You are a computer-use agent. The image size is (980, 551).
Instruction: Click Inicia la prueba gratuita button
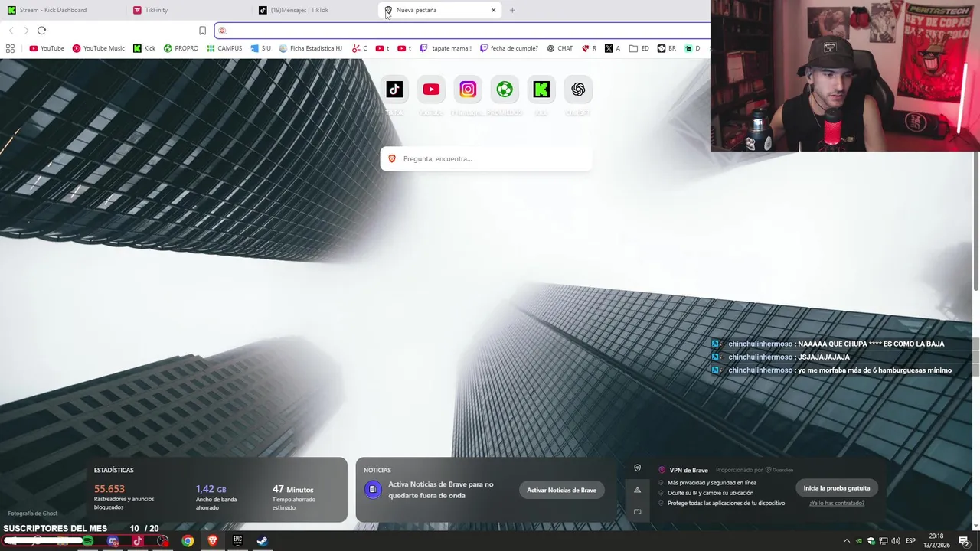click(836, 487)
